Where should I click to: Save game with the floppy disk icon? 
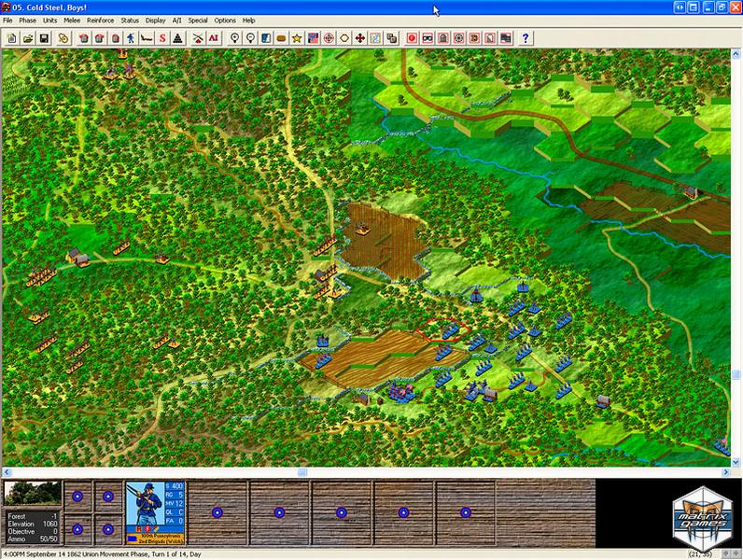pyautogui.click(x=44, y=38)
